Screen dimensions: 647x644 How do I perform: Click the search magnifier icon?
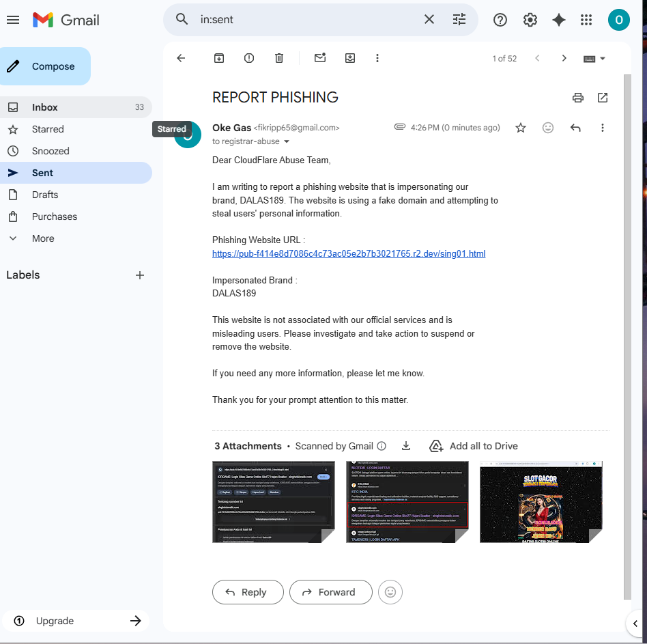tap(182, 19)
